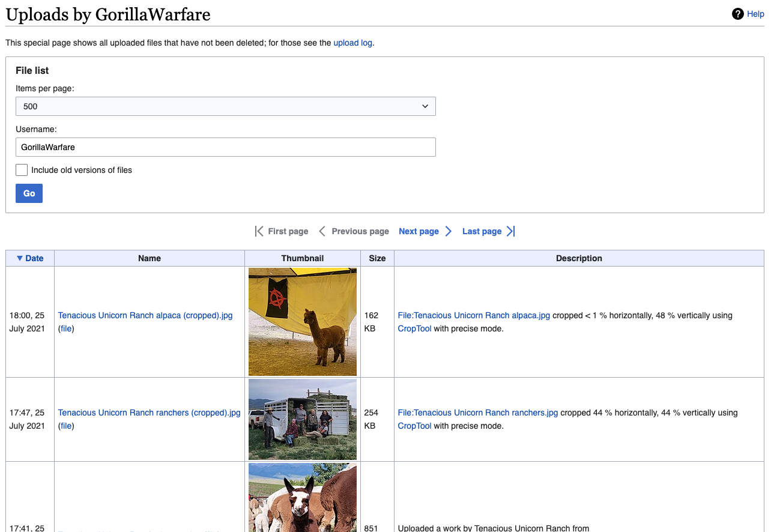Open Tenacious Unicorn Ranch alpaca (cropped).jpg link
This screenshot has width=771, height=532.
[x=145, y=315]
